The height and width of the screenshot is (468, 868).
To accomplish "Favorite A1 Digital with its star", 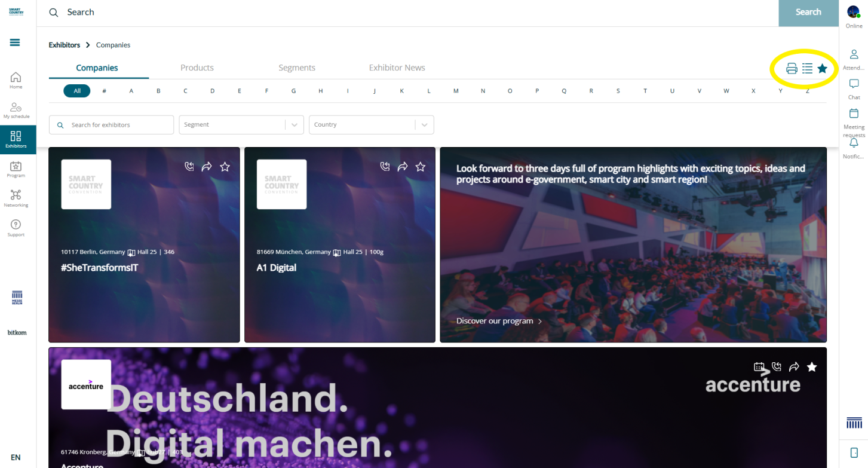I will (421, 167).
